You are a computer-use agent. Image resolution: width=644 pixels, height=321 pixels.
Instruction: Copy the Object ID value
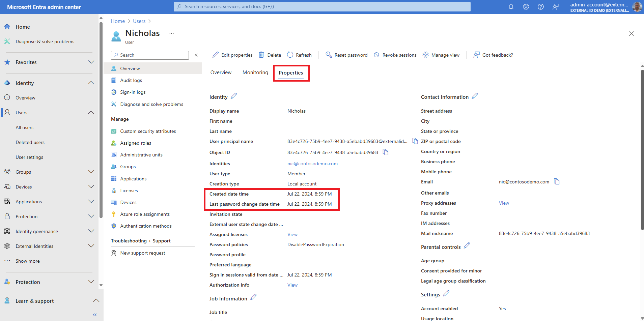coord(386,152)
